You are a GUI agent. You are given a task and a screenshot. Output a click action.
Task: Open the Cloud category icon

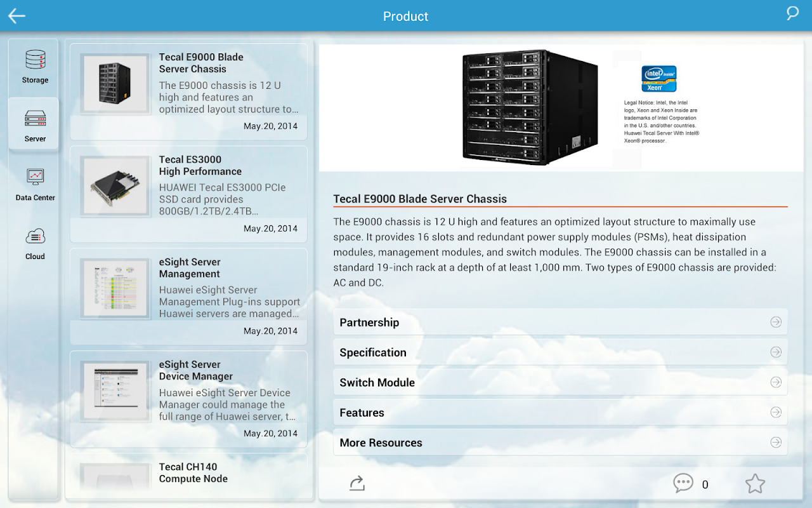(x=35, y=236)
